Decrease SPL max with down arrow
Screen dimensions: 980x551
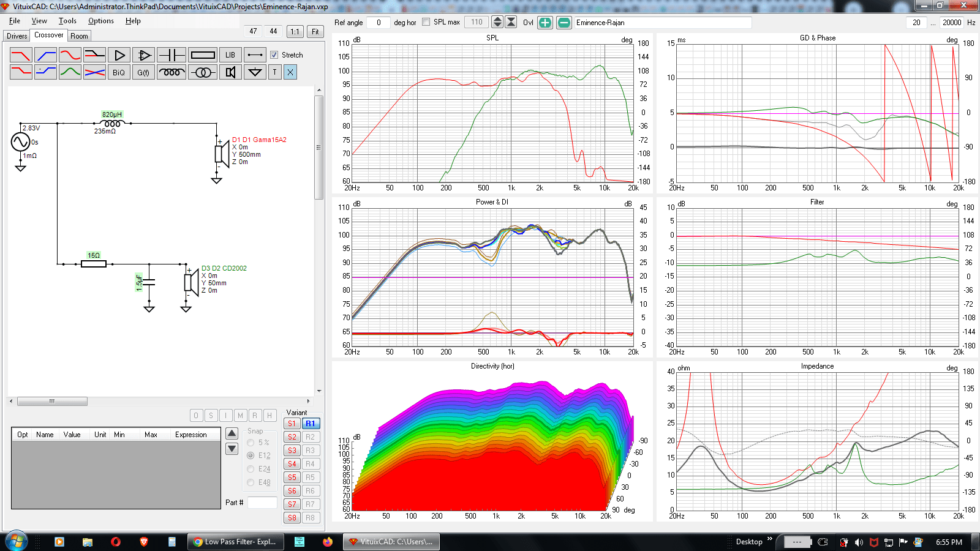pyautogui.click(x=497, y=25)
